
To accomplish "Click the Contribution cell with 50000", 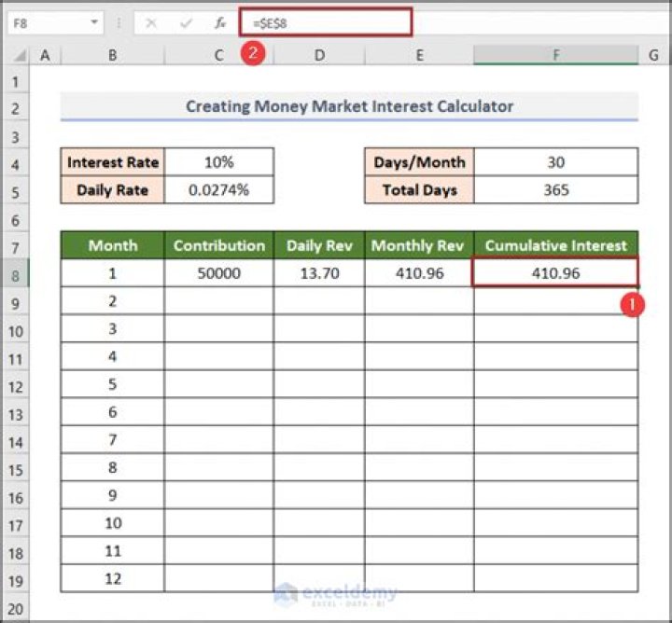I will click(218, 273).
